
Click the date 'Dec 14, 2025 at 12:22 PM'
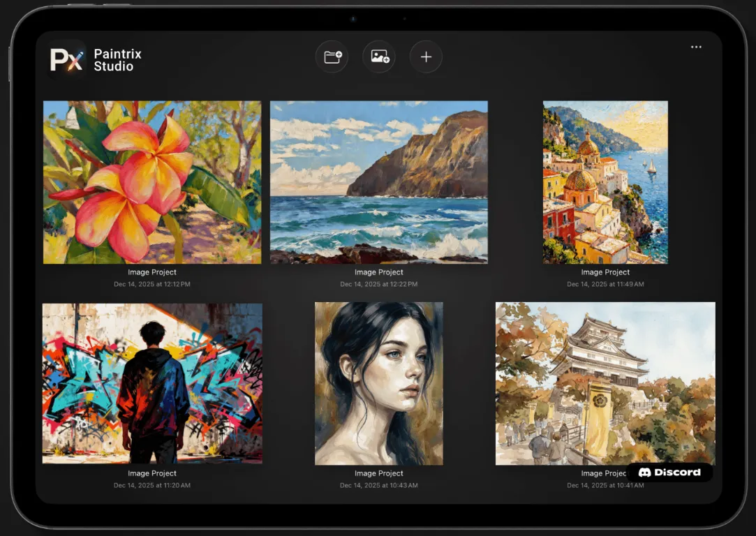click(379, 284)
